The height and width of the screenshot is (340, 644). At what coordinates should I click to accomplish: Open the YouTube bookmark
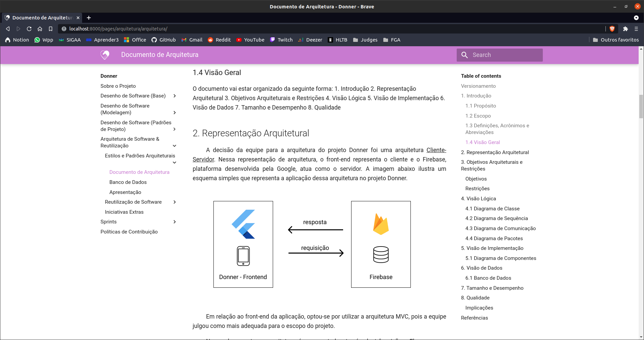[250, 40]
